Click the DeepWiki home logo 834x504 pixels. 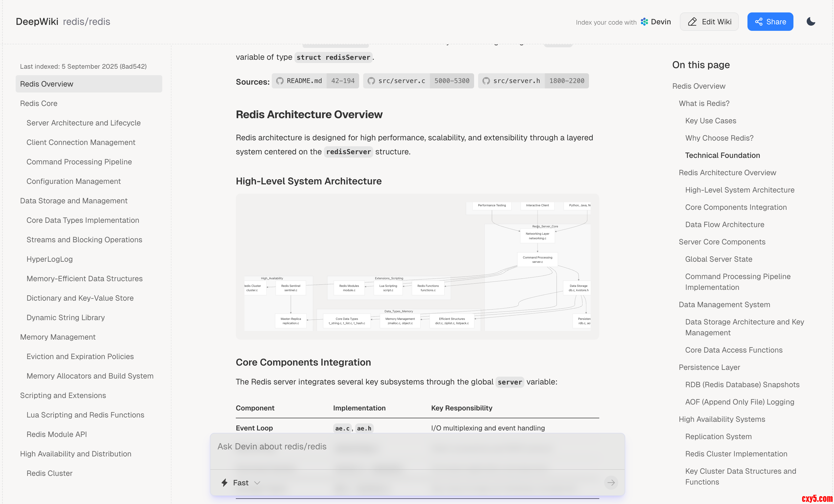pos(37,22)
